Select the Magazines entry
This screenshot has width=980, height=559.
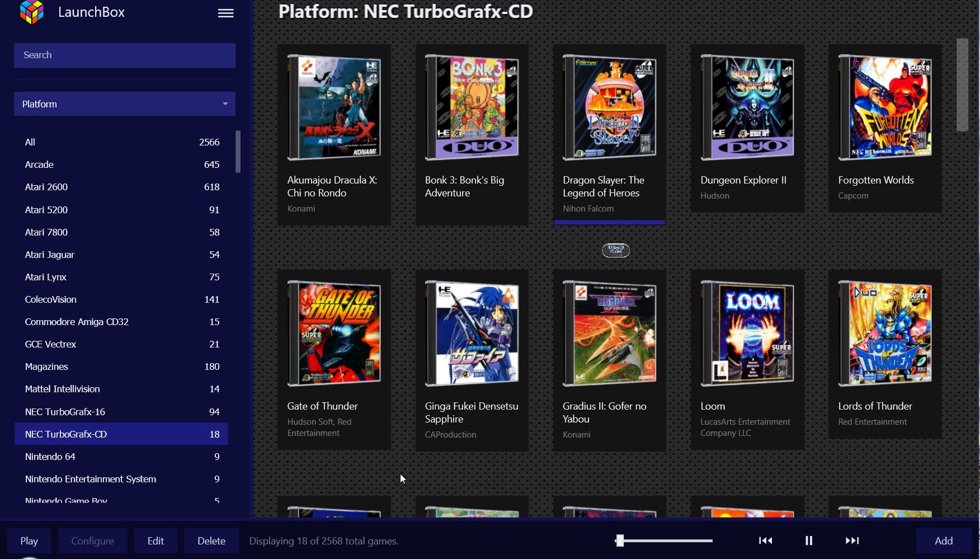click(x=121, y=367)
